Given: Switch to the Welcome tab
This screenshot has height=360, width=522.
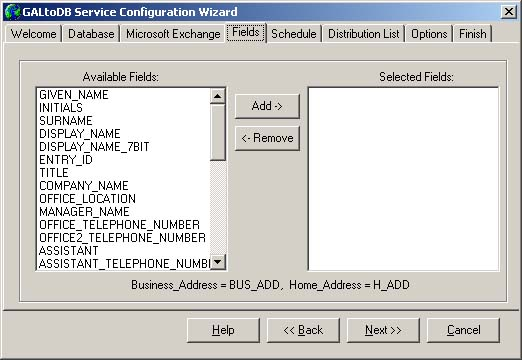Looking at the screenshot, I should pyautogui.click(x=33, y=34).
